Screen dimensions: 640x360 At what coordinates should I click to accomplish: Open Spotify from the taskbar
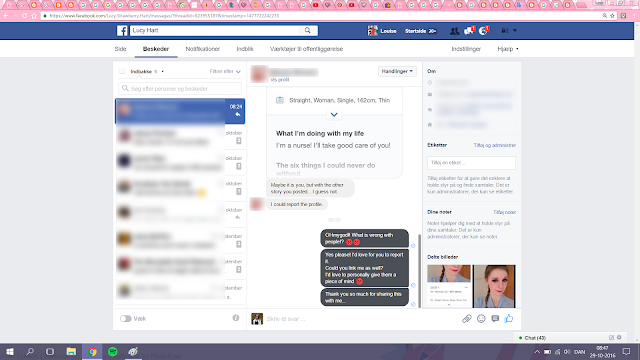click(113, 351)
